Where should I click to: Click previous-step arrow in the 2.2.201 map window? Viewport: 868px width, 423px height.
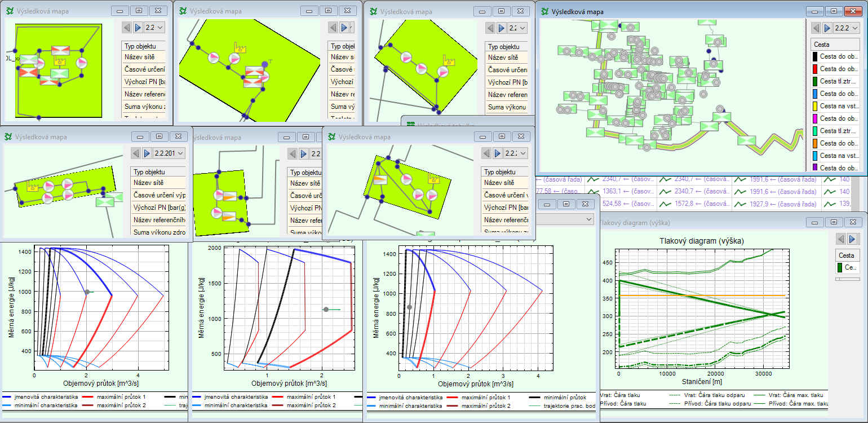click(136, 153)
